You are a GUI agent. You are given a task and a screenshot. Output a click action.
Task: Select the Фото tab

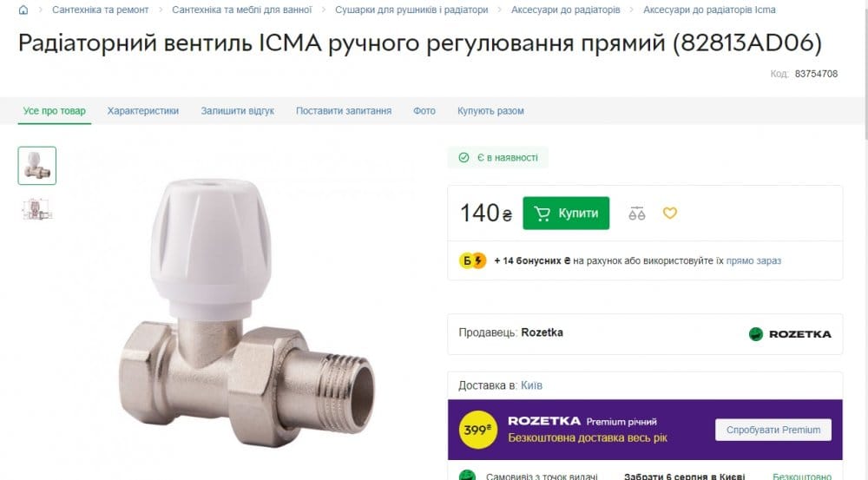click(x=424, y=111)
